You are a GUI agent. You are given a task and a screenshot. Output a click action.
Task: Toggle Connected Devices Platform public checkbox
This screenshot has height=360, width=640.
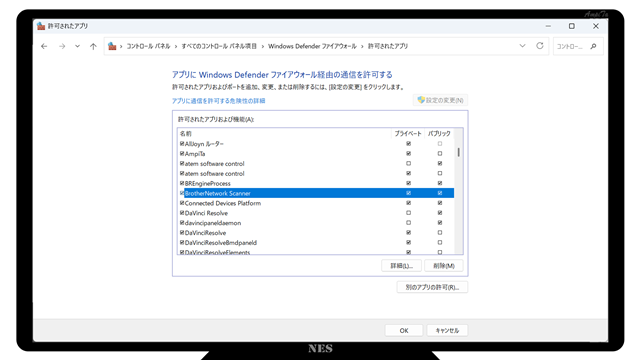440,203
